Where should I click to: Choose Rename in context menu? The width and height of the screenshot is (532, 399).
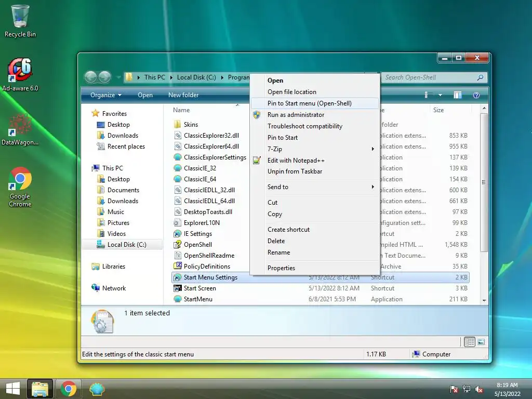pos(315,252)
